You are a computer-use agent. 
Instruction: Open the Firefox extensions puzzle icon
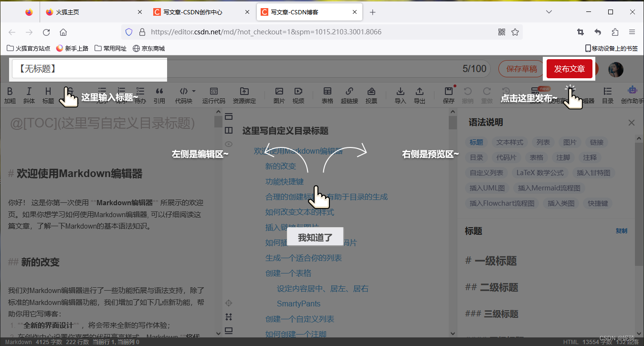(615, 32)
